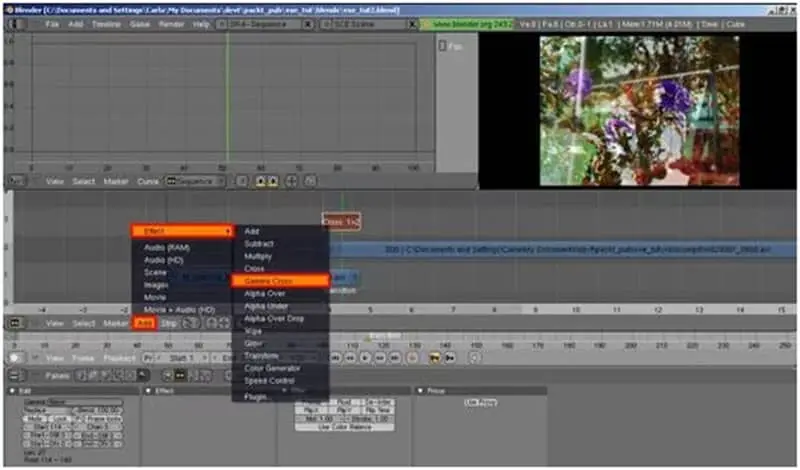Click the IPO lock icon
The width and height of the screenshot is (800, 470).
[x=310, y=182]
